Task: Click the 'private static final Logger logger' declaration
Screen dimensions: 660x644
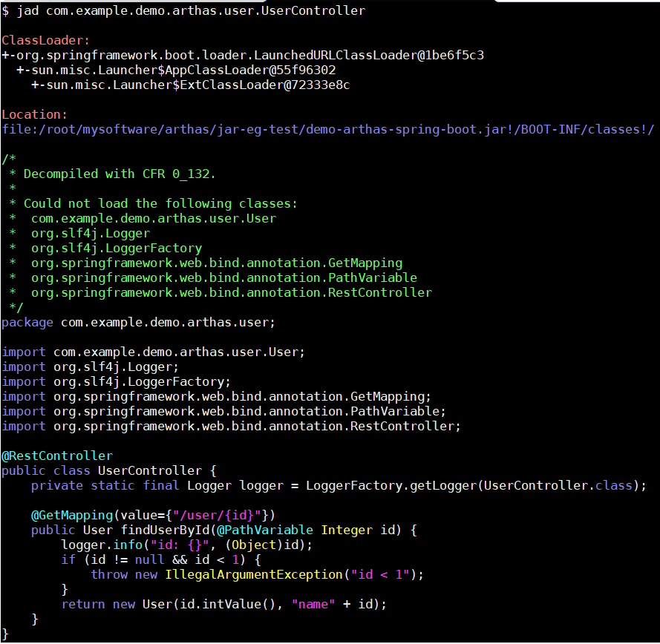Action: [x=339, y=486]
